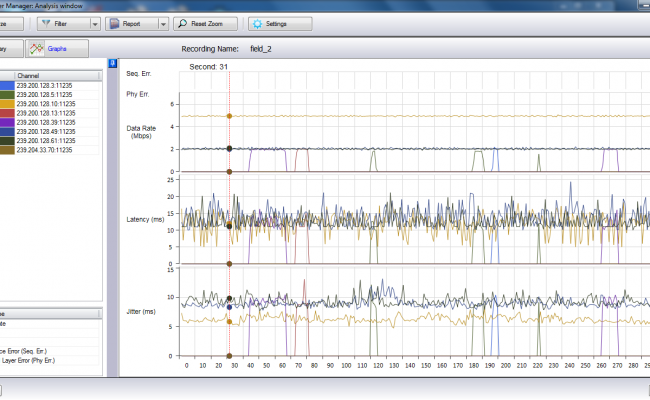Click the brown marker at Jitter zero line

pos(229,356)
